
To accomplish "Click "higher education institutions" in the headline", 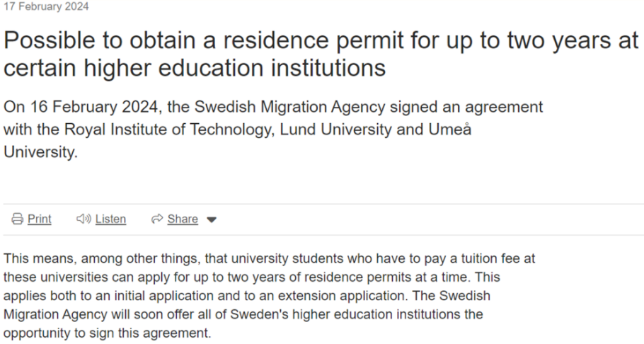I will tap(235, 68).
